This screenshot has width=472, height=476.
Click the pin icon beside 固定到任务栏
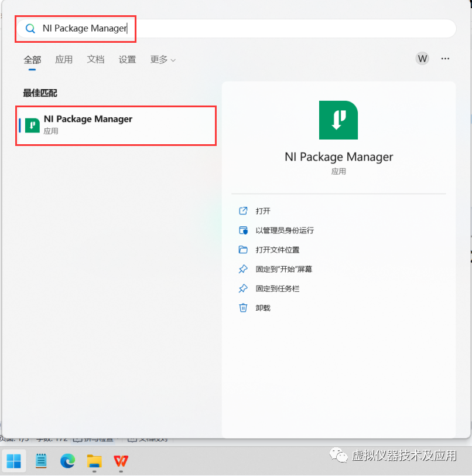[x=243, y=288]
